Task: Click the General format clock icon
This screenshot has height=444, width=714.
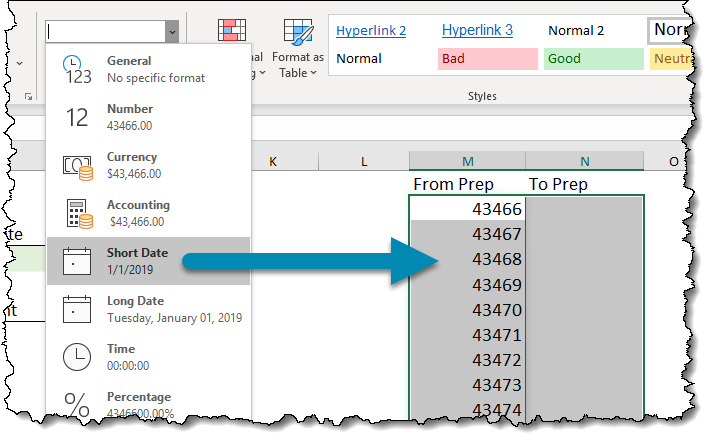Action: coord(77,68)
